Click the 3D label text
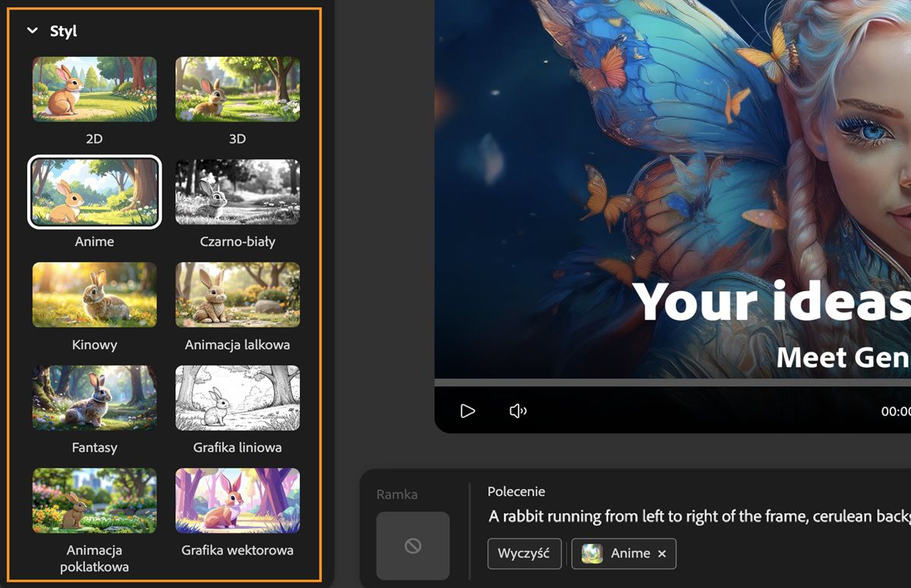Viewport: 911px width, 588px height. click(238, 139)
